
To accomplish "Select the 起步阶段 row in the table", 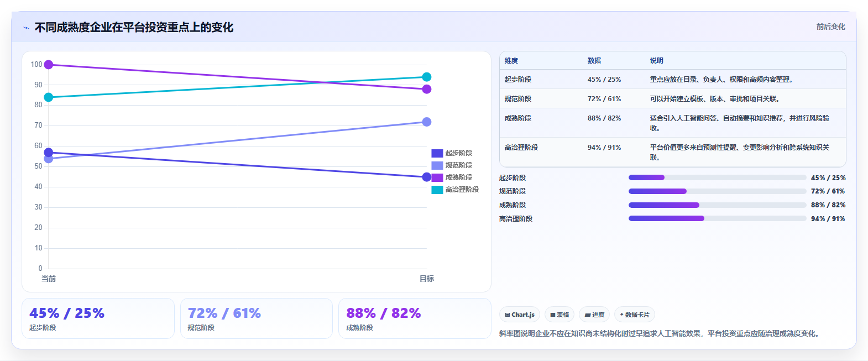I will pos(673,80).
